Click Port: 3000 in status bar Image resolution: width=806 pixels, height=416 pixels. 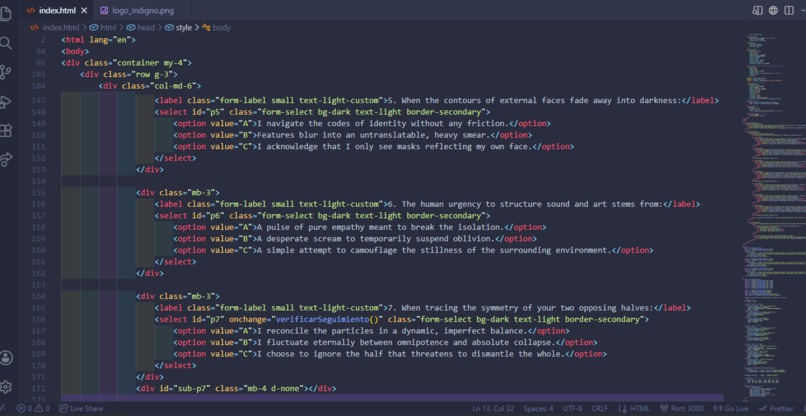point(682,408)
